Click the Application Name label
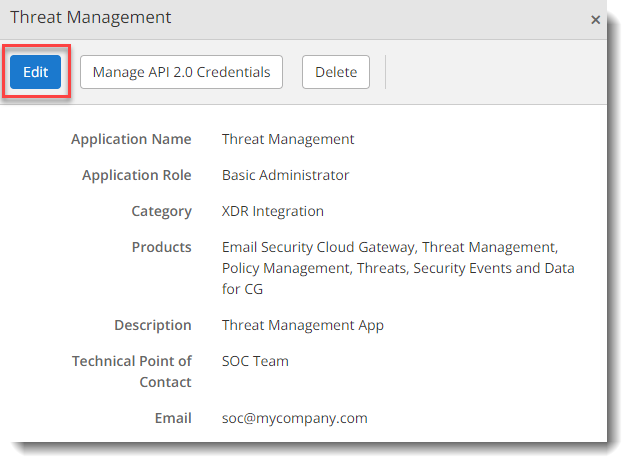 [131, 139]
